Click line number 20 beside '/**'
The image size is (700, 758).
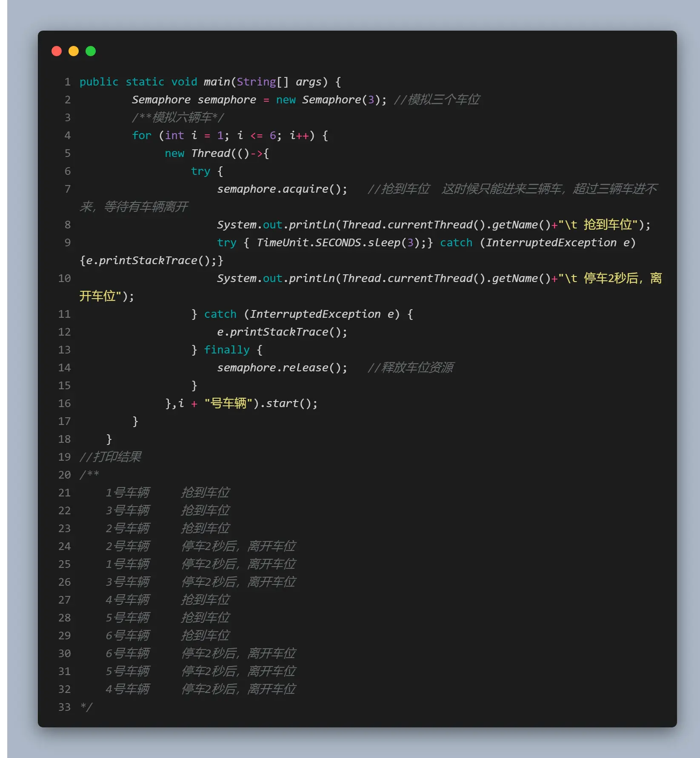(65, 475)
